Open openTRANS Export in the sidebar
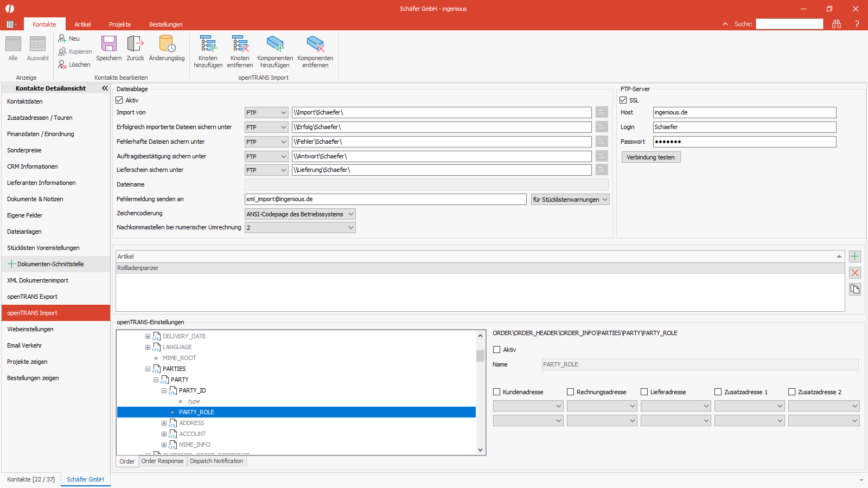Image resolution: width=868 pixels, height=488 pixels. tap(56, 297)
